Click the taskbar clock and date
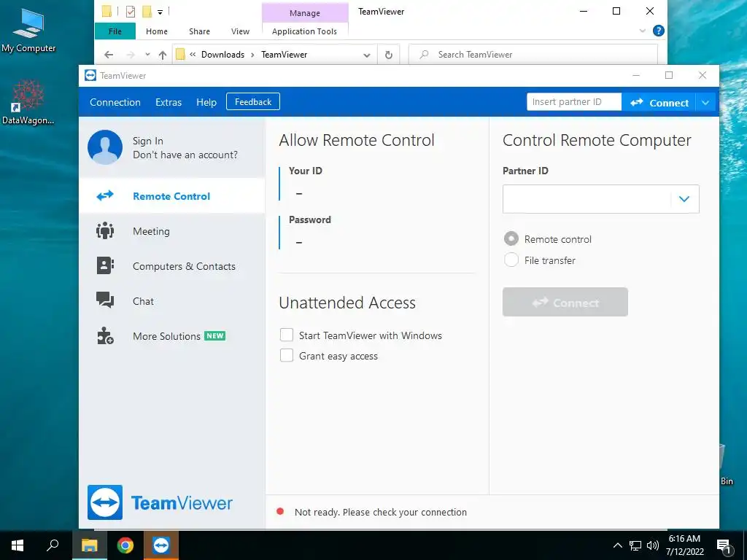 click(x=684, y=545)
